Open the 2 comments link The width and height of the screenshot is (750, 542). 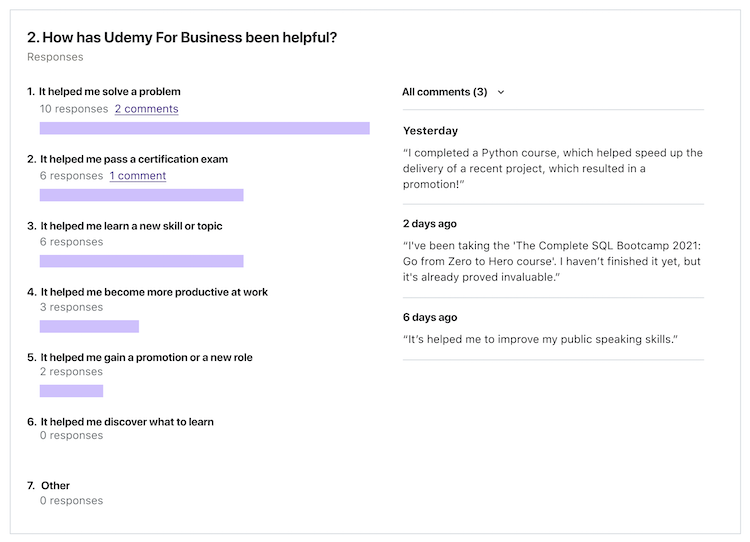146,109
